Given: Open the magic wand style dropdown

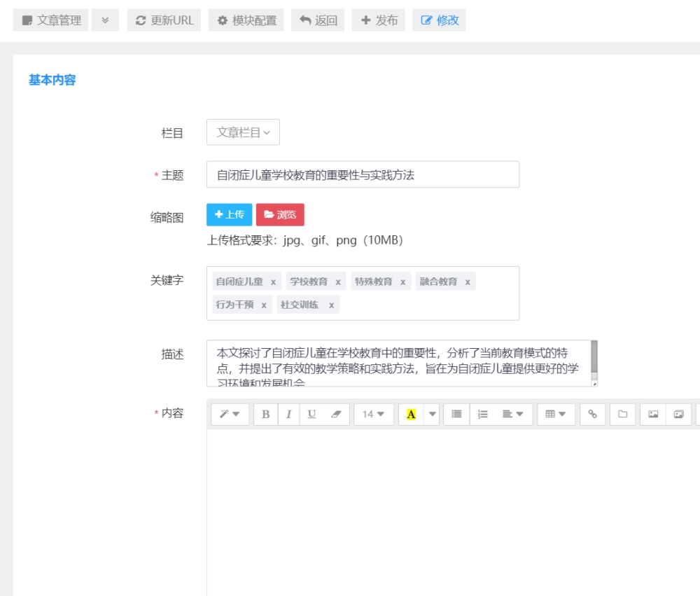Looking at the screenshot, I should pyautogui.click(x=230, y=414).
